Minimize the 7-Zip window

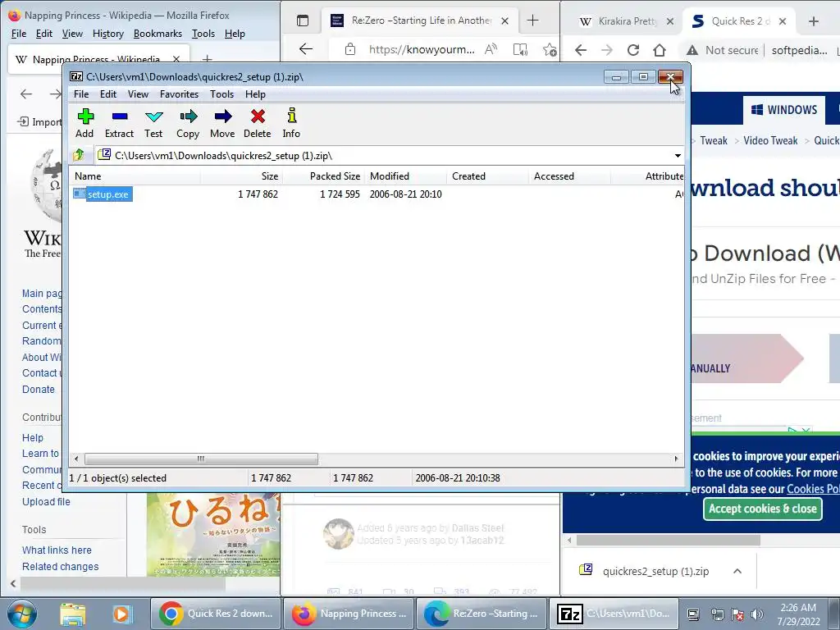(616, 77)
